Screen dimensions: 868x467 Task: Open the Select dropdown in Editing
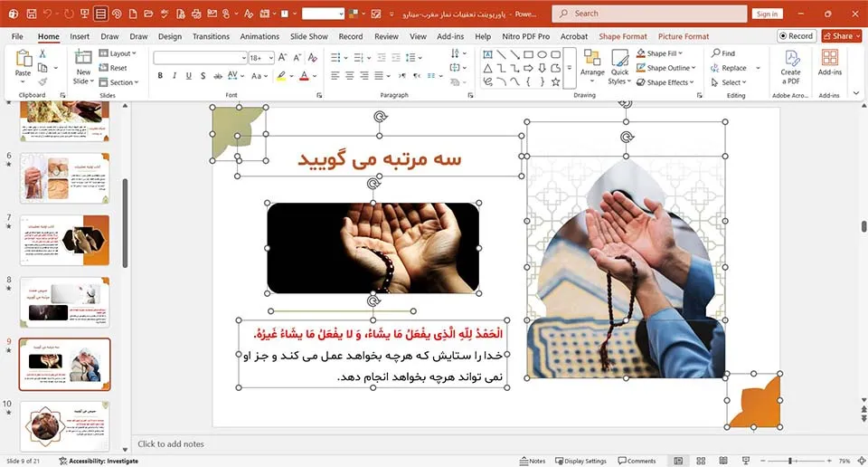tap(729, 82)
